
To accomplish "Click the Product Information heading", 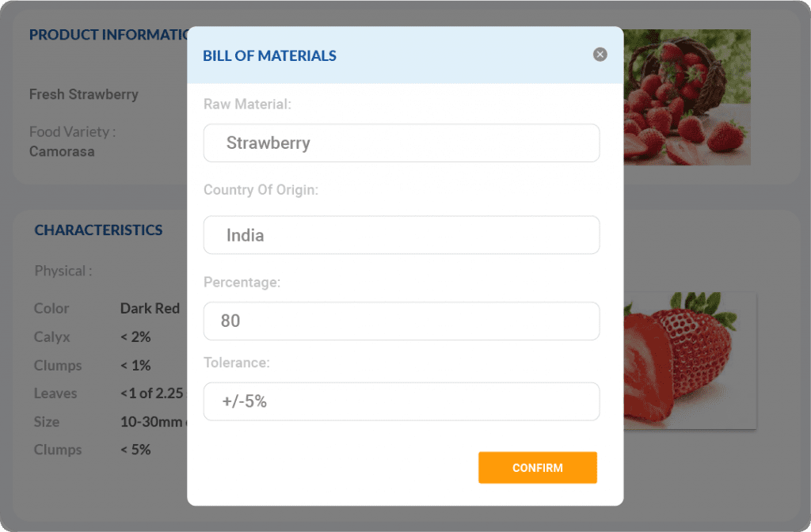I will point(108,35).
